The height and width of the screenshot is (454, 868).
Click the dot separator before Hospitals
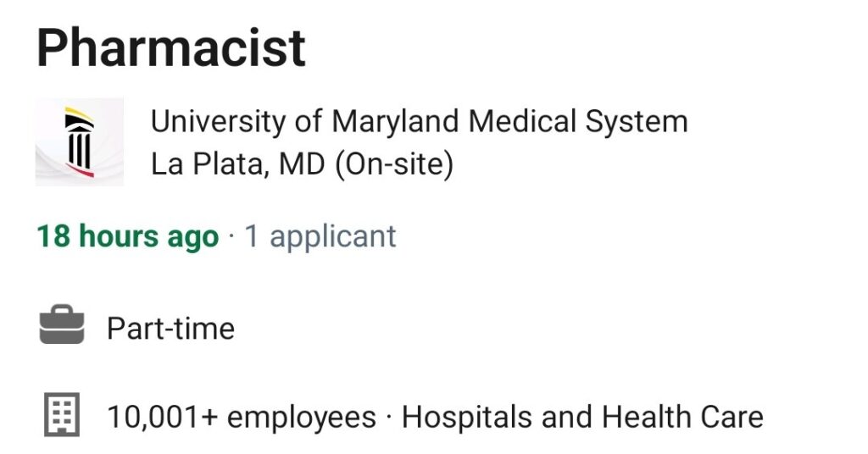(388, 417)
